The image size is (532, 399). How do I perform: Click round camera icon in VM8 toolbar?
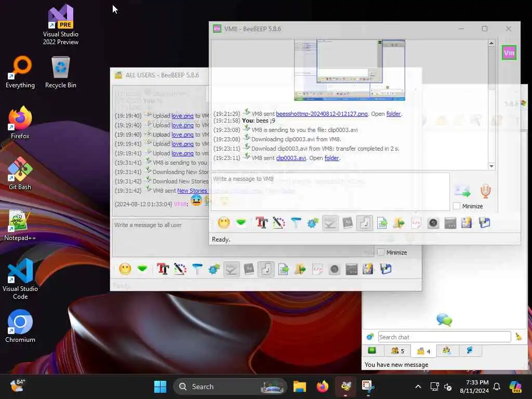coord(433,223)
